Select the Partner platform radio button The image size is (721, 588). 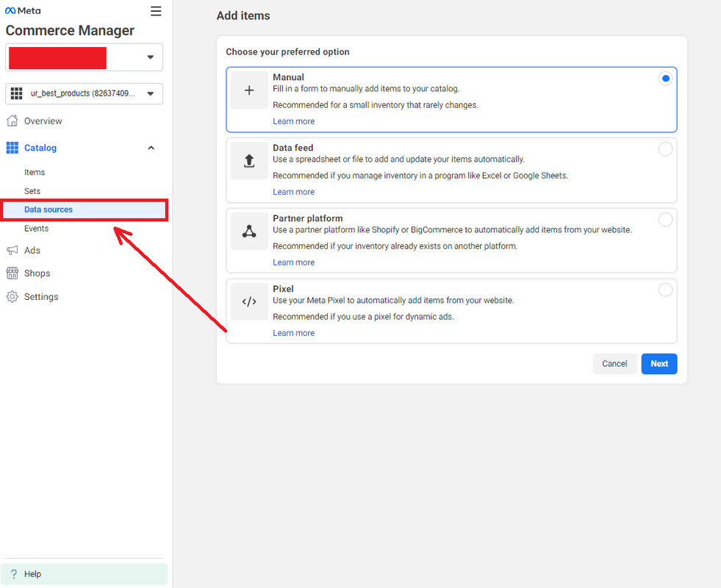coord(665,220)
